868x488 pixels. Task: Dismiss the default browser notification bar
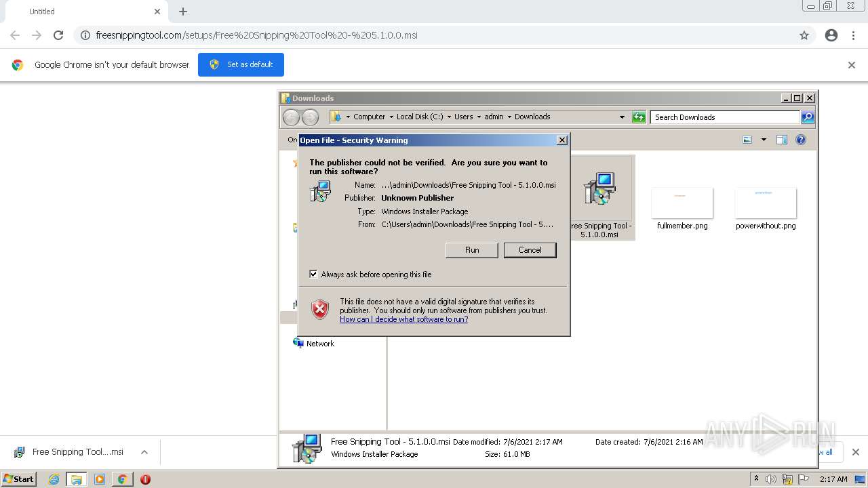point(852,65)
